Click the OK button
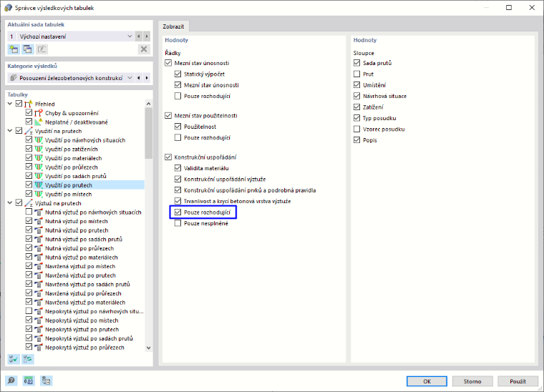This screenshot has width=544, height=392. 427,381
